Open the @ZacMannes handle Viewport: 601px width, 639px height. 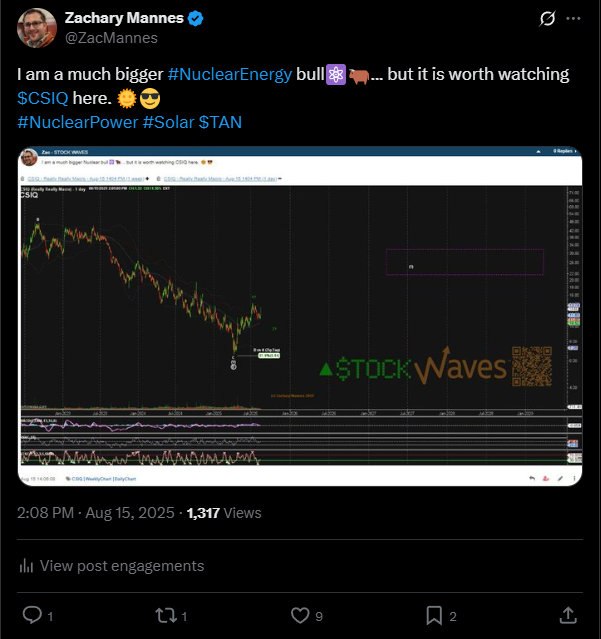[111, 38]
